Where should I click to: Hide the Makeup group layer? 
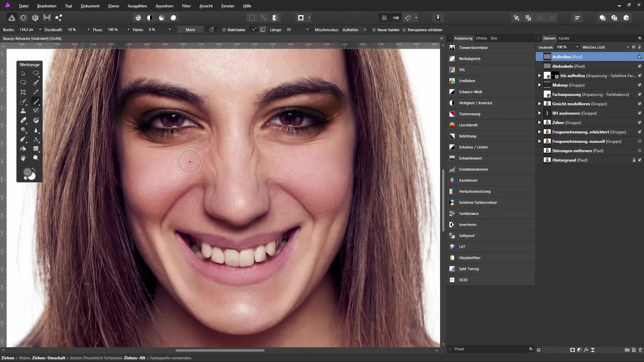coord(640,85)
